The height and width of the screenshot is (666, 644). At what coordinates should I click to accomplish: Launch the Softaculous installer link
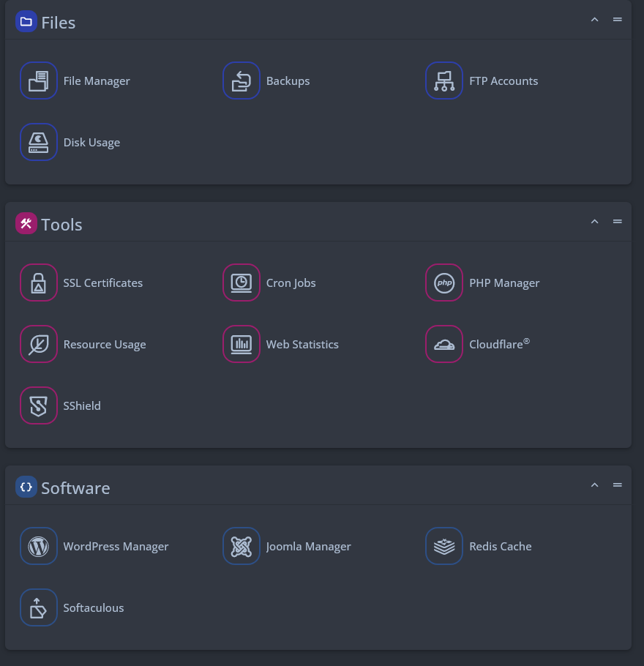pyautogui.click(x=93, y=608)
